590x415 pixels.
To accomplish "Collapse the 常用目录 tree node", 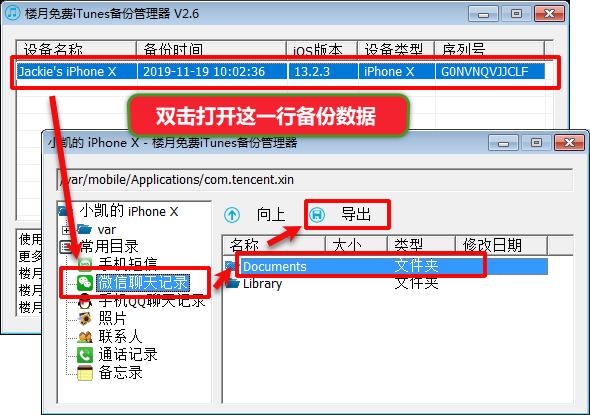I will [x=65, y=247].
